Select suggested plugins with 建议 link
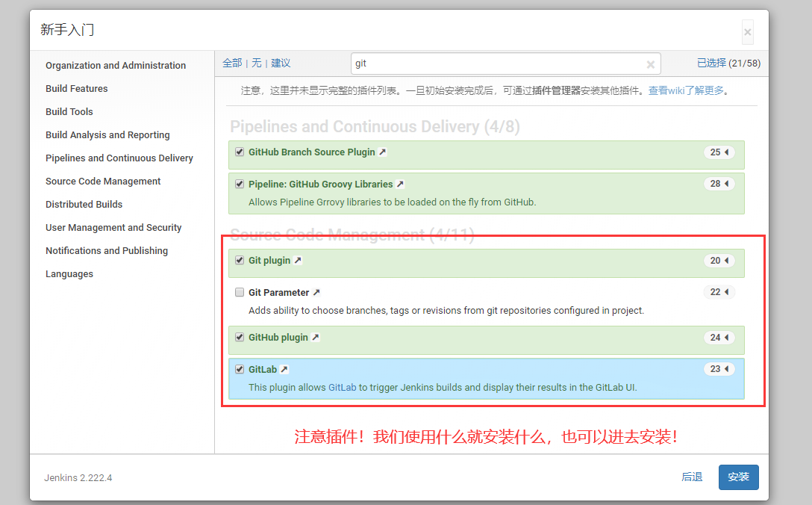Viewport: 812px width, 505px height. pos(281,63)
